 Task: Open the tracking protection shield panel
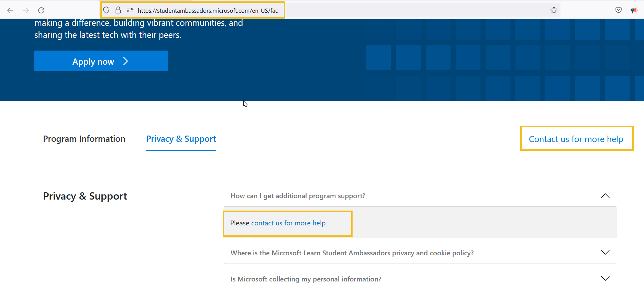click(106, 10)
